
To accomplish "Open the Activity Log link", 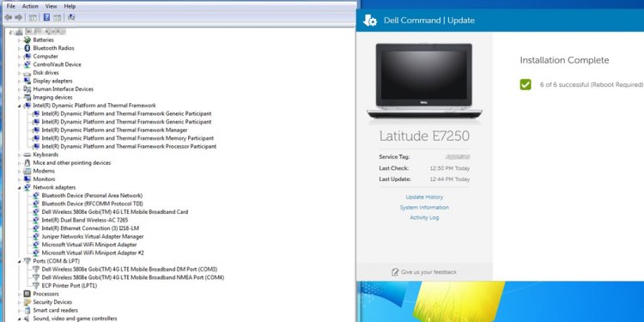I will pos(424,218).
